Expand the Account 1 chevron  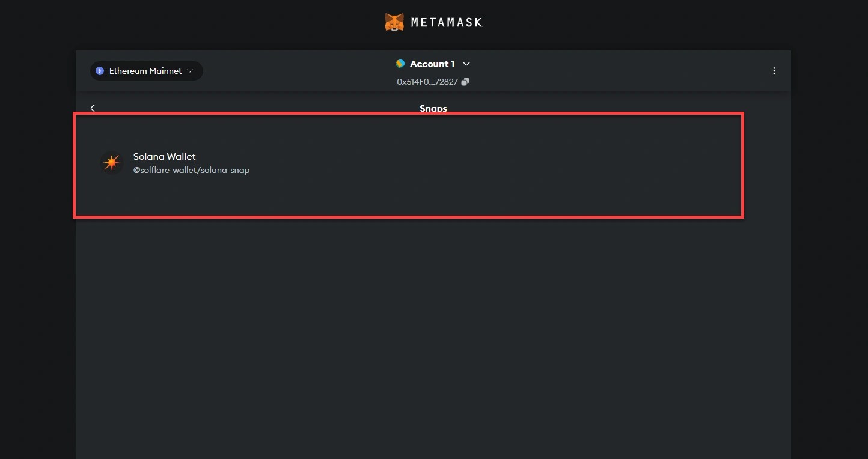tap(466, 64)
